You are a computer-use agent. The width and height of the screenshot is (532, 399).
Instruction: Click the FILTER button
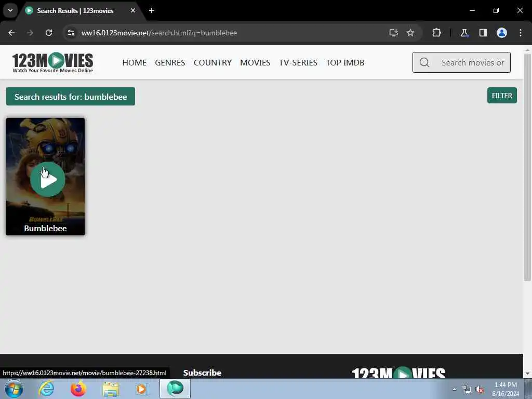tap(502, 96)
